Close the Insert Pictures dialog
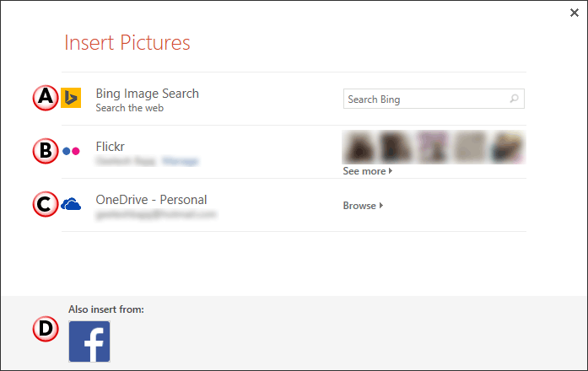This screenshot has height=371, width=588. (575, 13)
